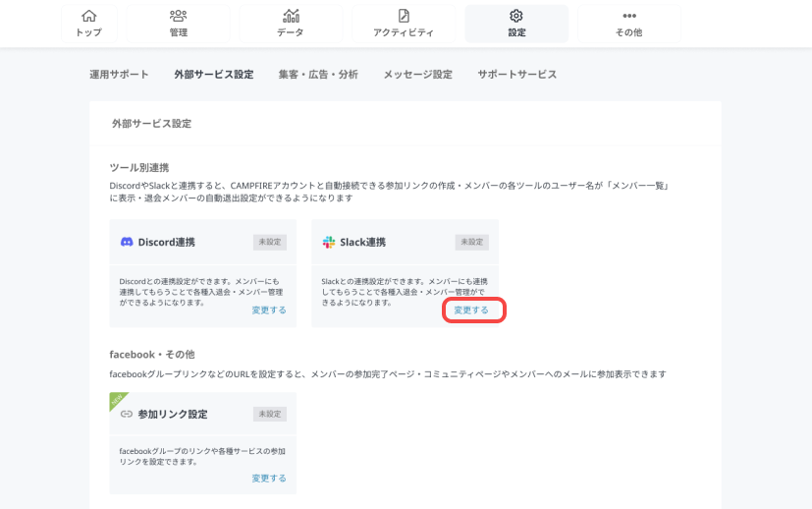The width and height of the screenshot is (812, 509).
Task: Click the 設定 gear icon
Action: 516,16
